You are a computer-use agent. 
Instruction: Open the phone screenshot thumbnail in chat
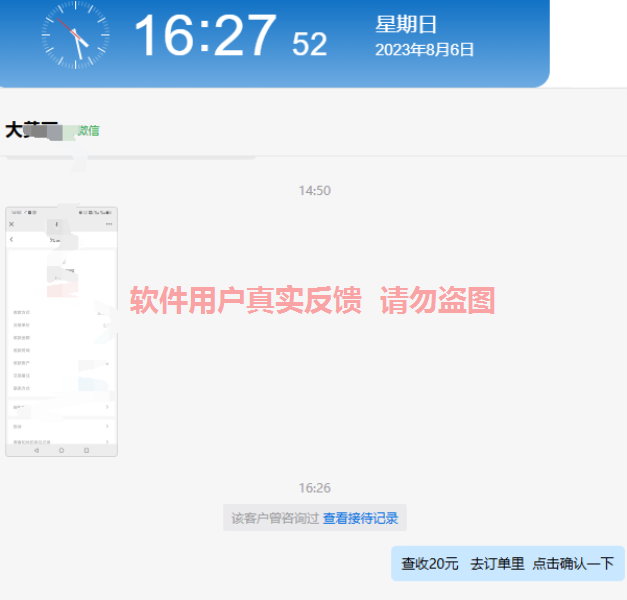tap(62, 332)
